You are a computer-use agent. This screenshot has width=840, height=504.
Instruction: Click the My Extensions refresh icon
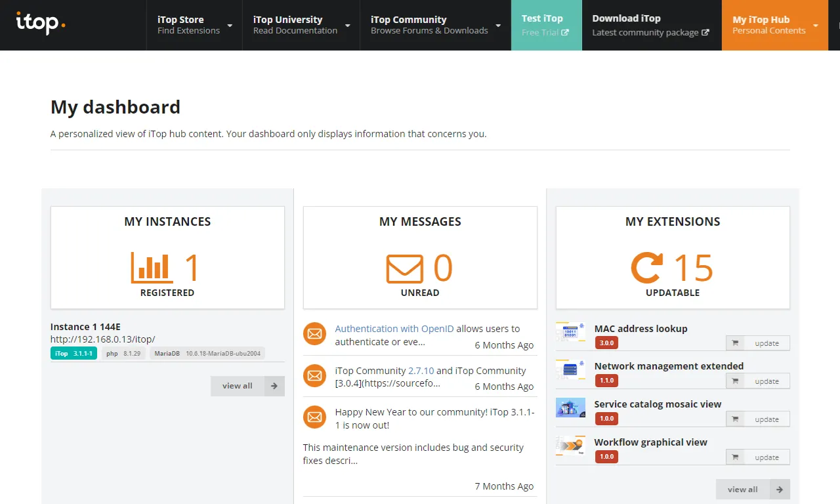(647, 267)
